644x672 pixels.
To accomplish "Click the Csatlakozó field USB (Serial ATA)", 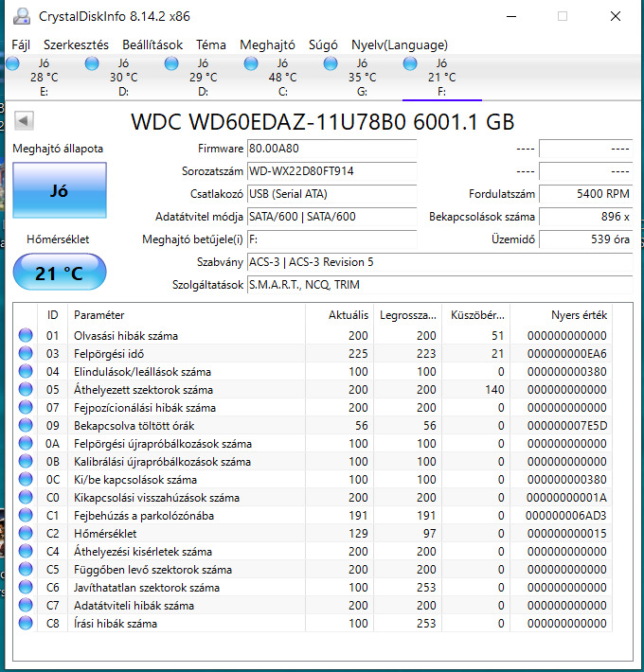I will 331,194.
